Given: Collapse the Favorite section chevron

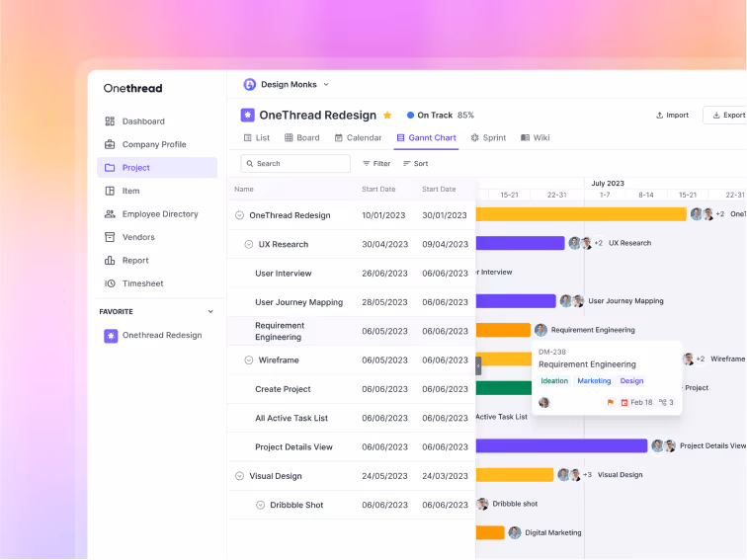Looking at the screenshot, I should pyautogui.click(x=210, y=311).
